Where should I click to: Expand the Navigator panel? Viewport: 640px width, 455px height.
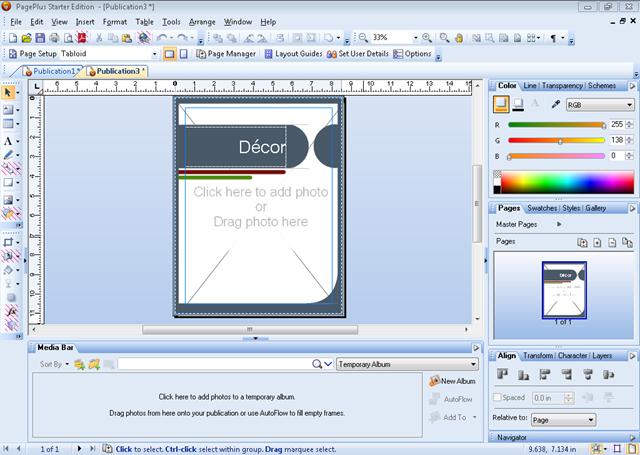click(632, 437)
